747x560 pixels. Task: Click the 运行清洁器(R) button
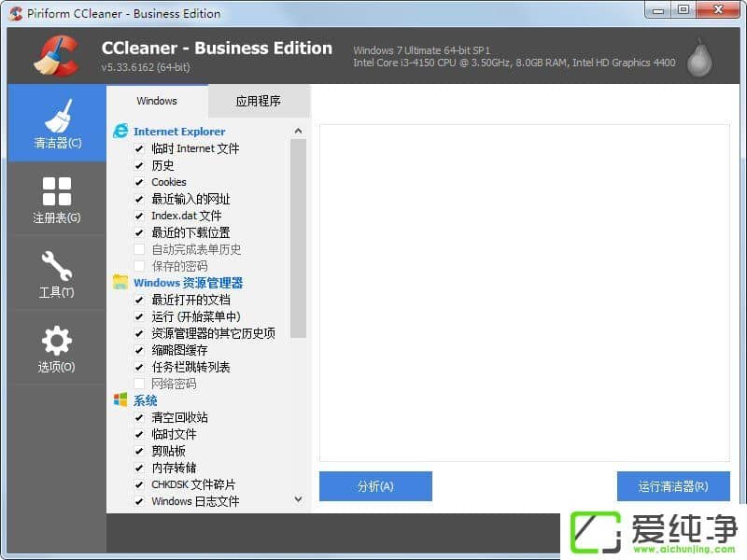pos(673,486)
